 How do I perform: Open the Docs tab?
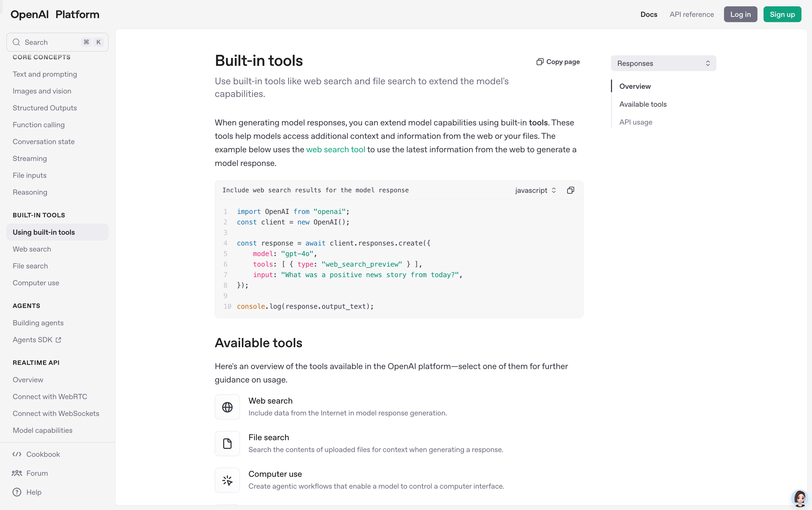(649, 14)
